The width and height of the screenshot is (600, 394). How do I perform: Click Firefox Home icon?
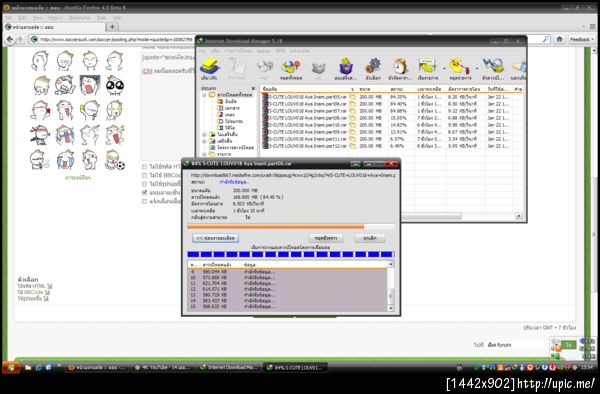pos(559,39)
